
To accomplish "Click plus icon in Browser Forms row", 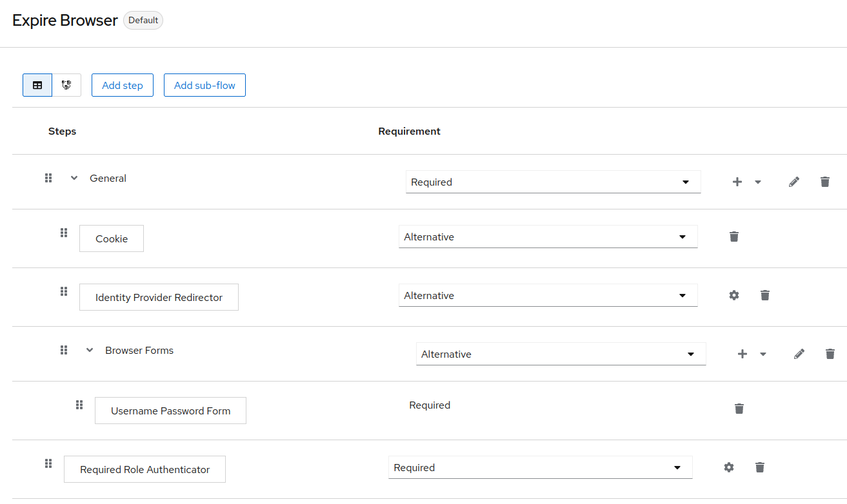I will [742, 354].
